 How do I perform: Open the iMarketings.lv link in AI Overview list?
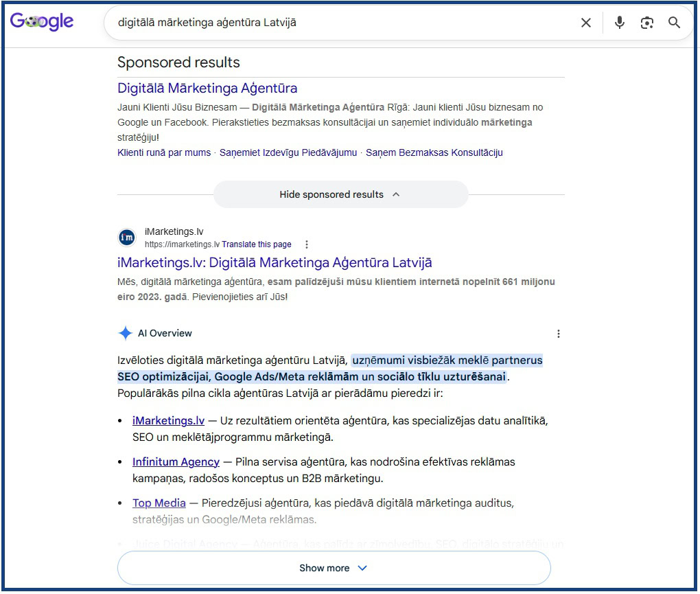click(168, 421)
